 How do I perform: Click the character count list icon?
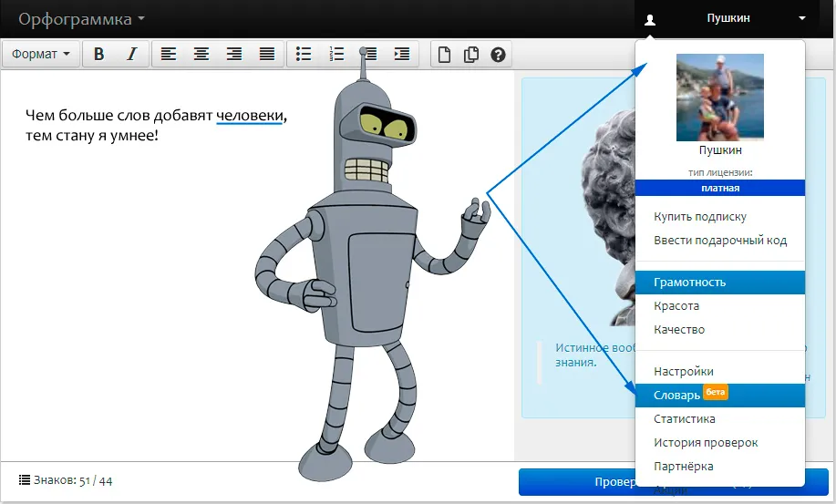pos(25,480)
